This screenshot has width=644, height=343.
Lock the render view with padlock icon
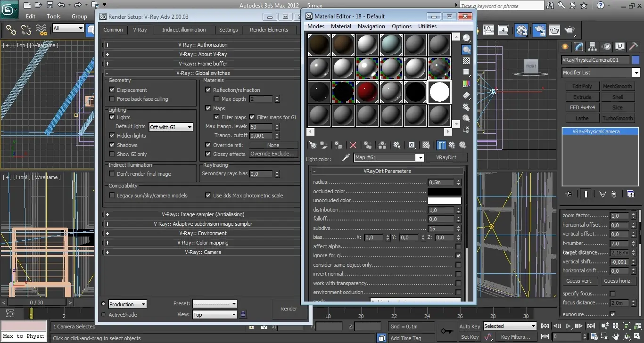tap(243, 314)
